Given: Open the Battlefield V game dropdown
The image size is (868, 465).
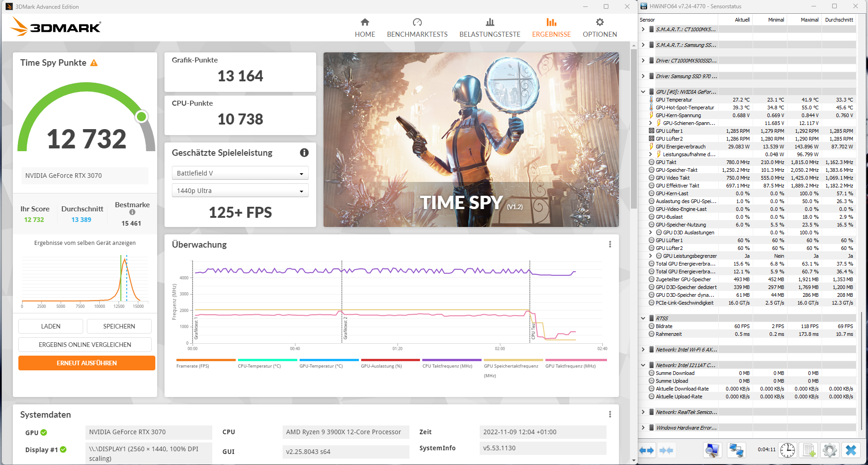Looking at the screenshot, I should tap(240, 173).
